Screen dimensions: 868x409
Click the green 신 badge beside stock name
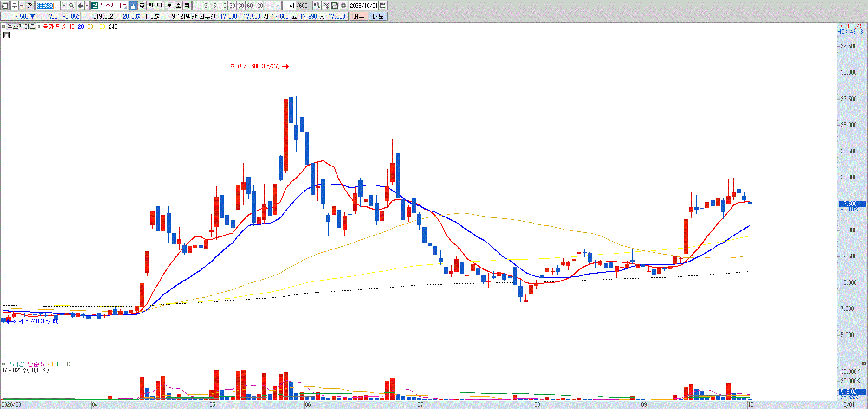click(94, 6)
